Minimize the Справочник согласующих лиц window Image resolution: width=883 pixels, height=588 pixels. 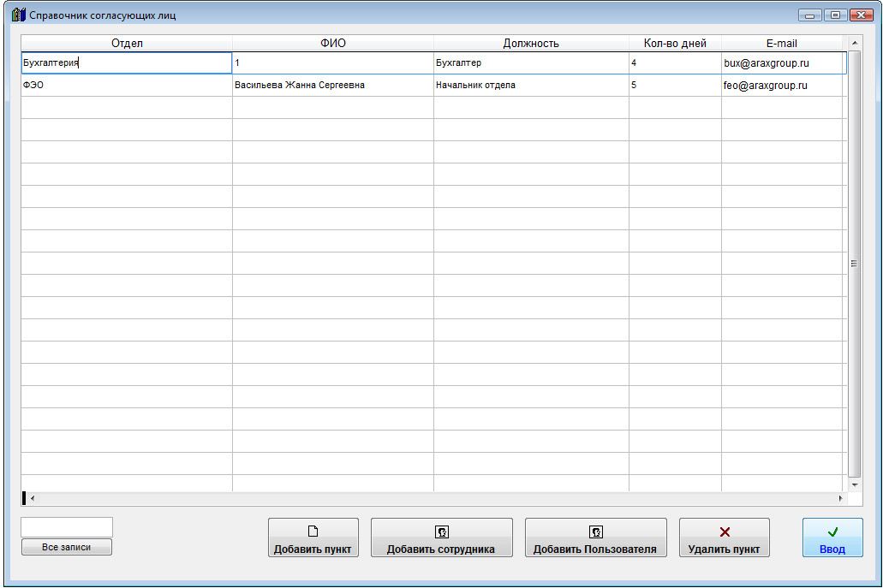point(810,15)
